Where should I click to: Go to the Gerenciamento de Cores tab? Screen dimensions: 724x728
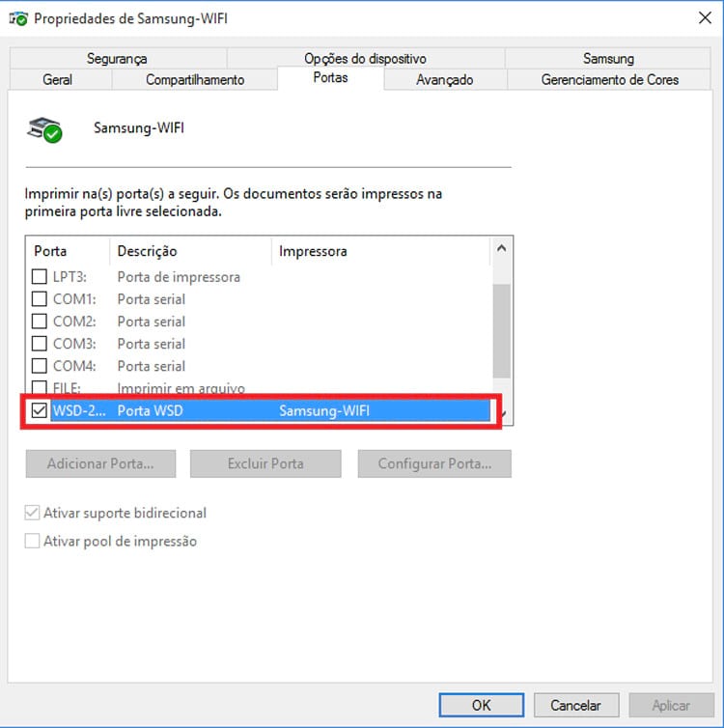click(609, 80)
